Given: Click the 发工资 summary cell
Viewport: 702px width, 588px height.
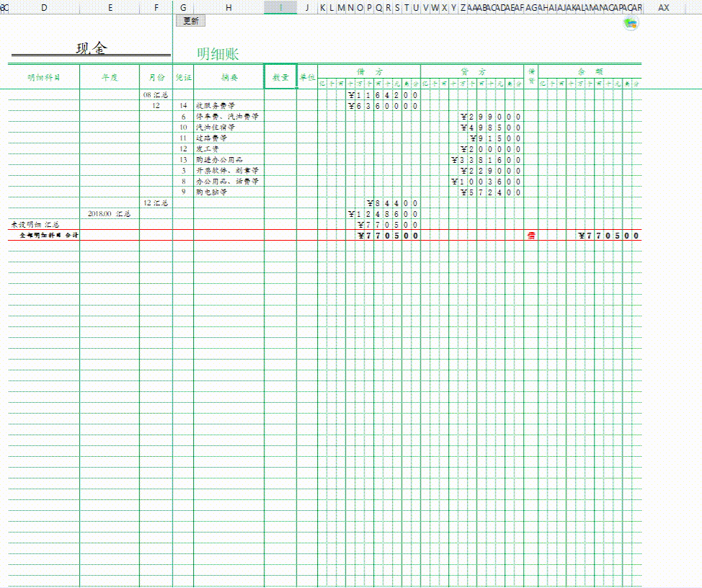Looking at the screenshot, I should [x=228, y=149].
